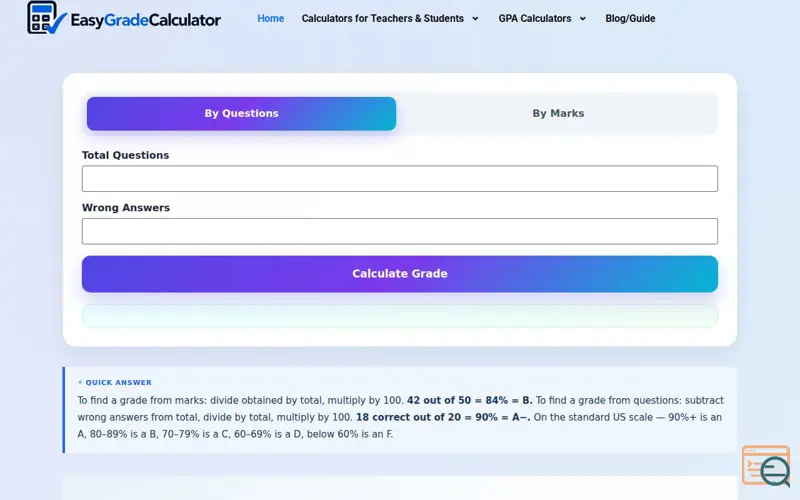Expand the GPA Calculators chevron
This screenshot has height=500, width=800.
pyautogui.click(x=583, y=19)
